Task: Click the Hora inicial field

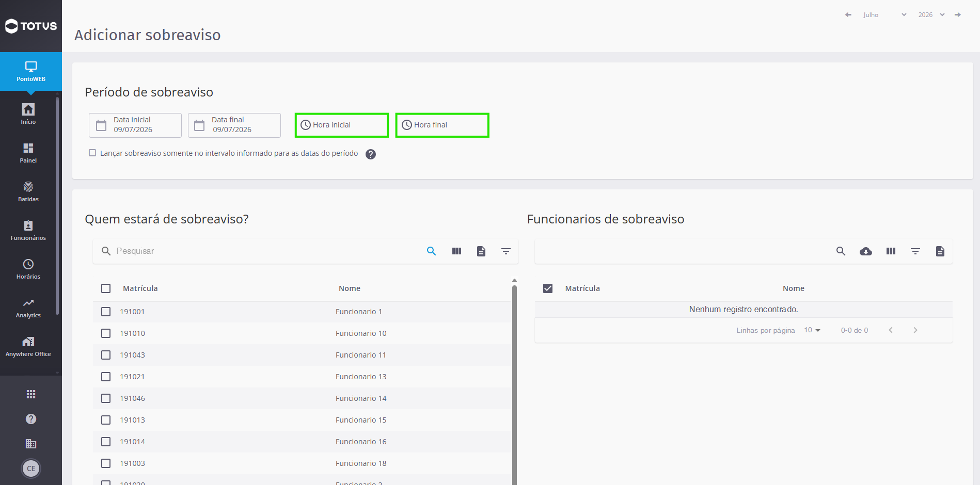Action: pyautogui.click(x=342, y=125)
